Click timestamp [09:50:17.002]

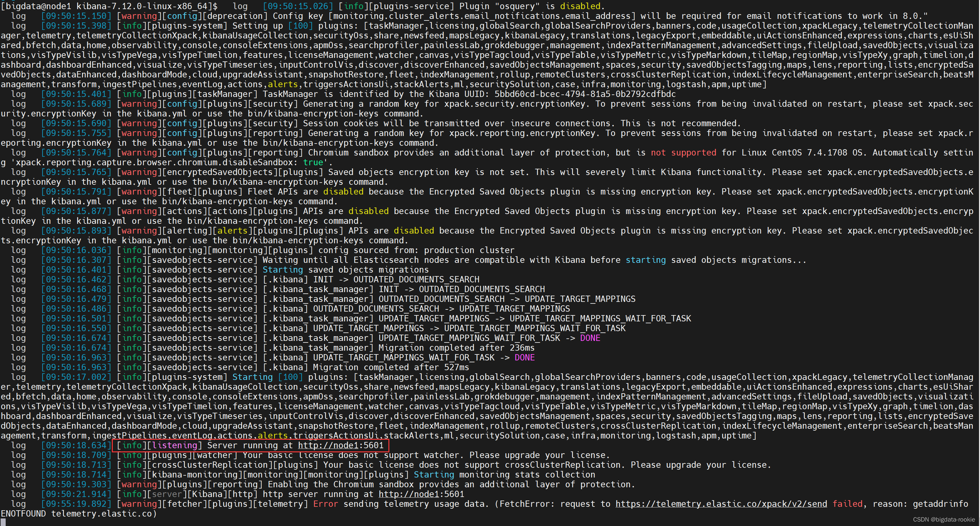pos(76,377)
